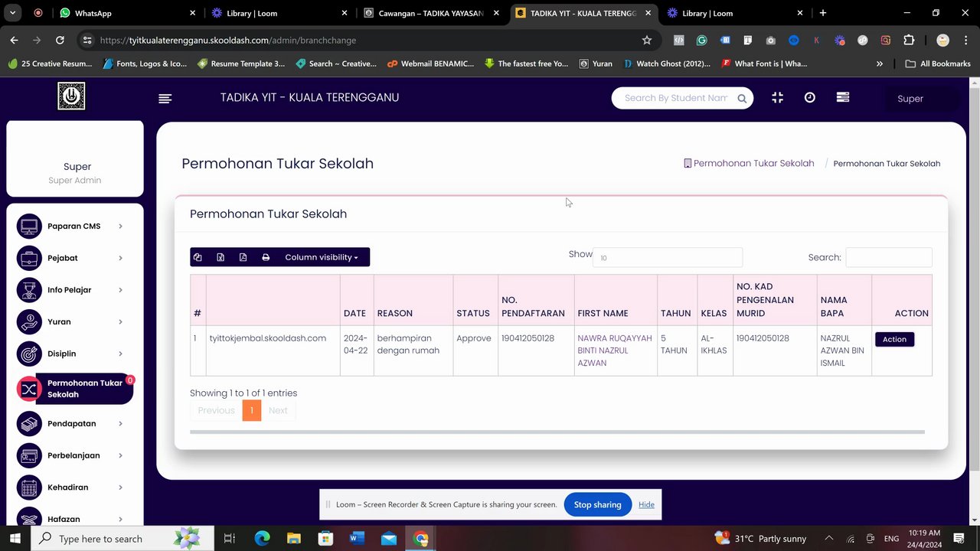The width and height of the screenshot is (980, 551).
Task: Open the Show entries dropdown
Action: click(x=668, y=257)
